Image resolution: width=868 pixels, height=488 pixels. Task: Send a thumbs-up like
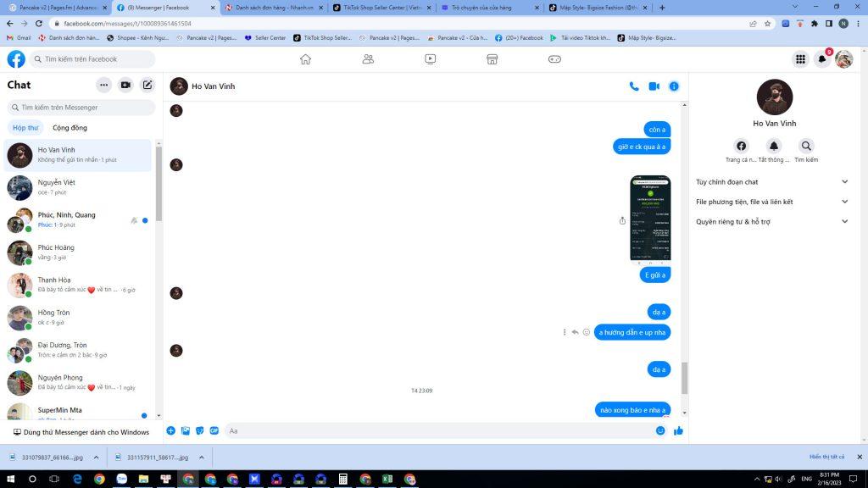(678, 430)
